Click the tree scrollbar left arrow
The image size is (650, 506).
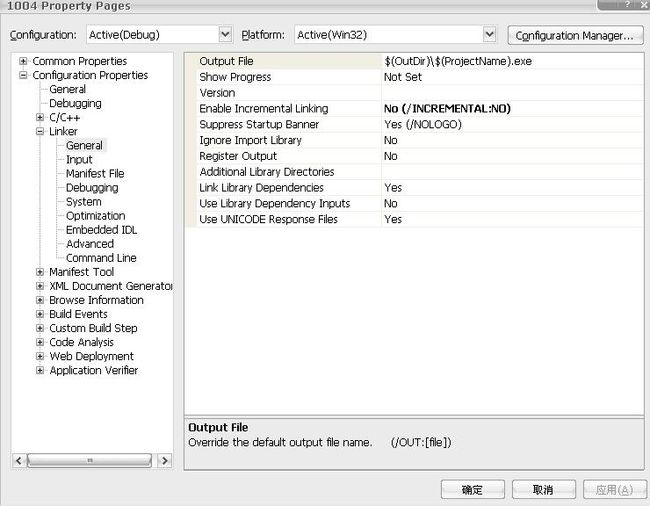tap(19, 460)
